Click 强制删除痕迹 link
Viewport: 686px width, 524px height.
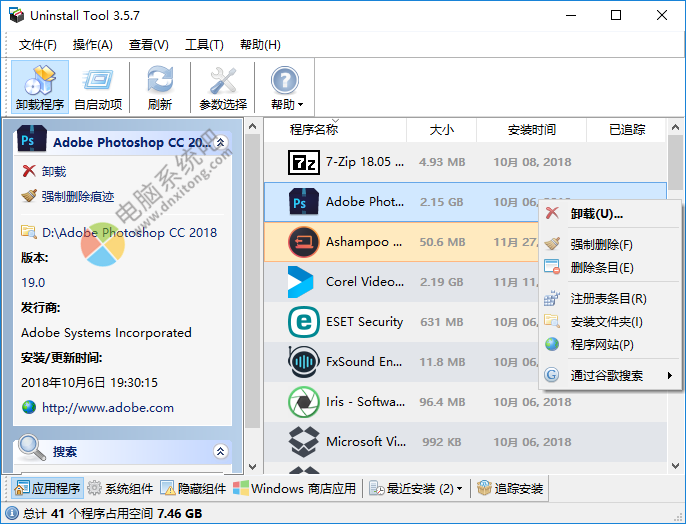click(78, 196)
